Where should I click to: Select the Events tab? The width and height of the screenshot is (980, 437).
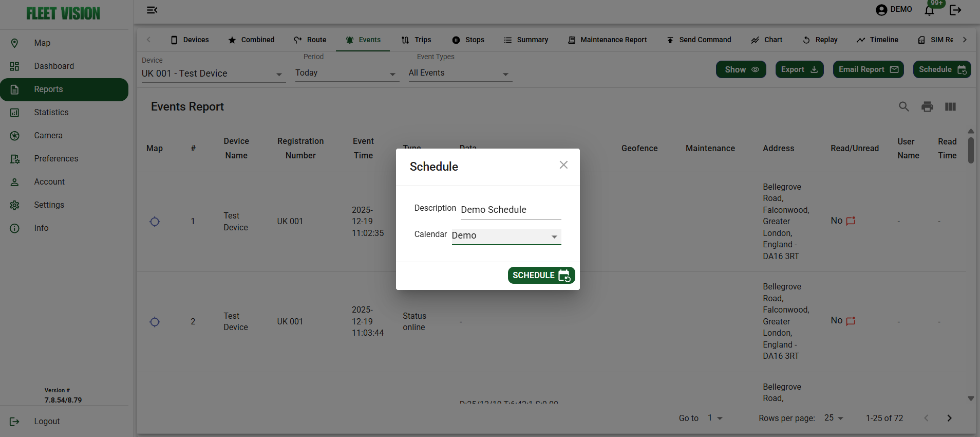pos(363,40)
